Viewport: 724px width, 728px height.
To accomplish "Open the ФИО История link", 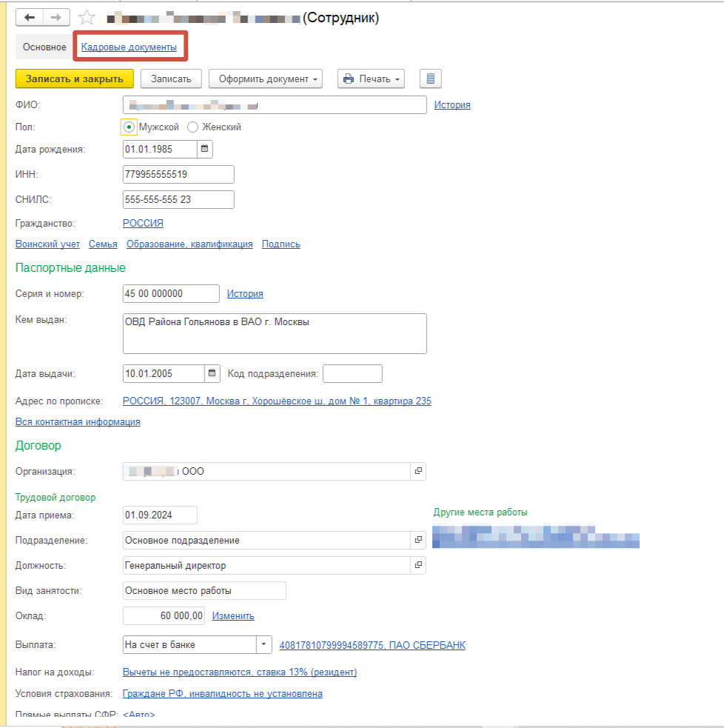I will [x=452, y=105].
